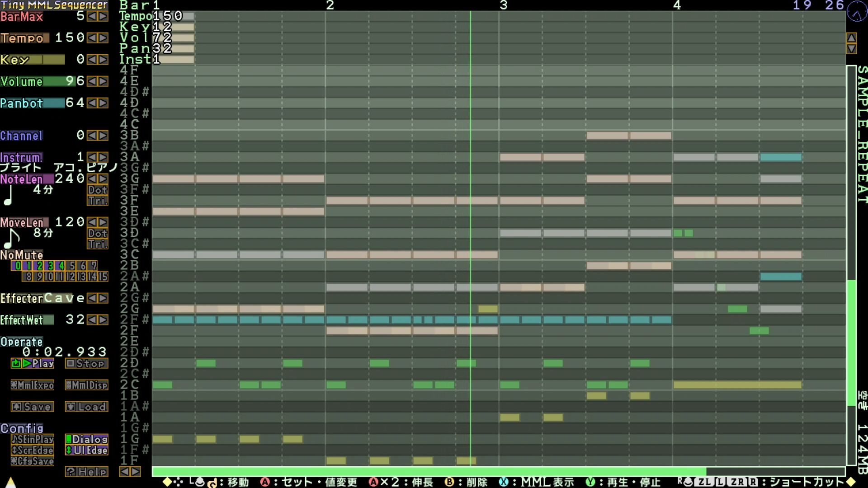Decrease Tempo with the left arrow

(92, 38)
